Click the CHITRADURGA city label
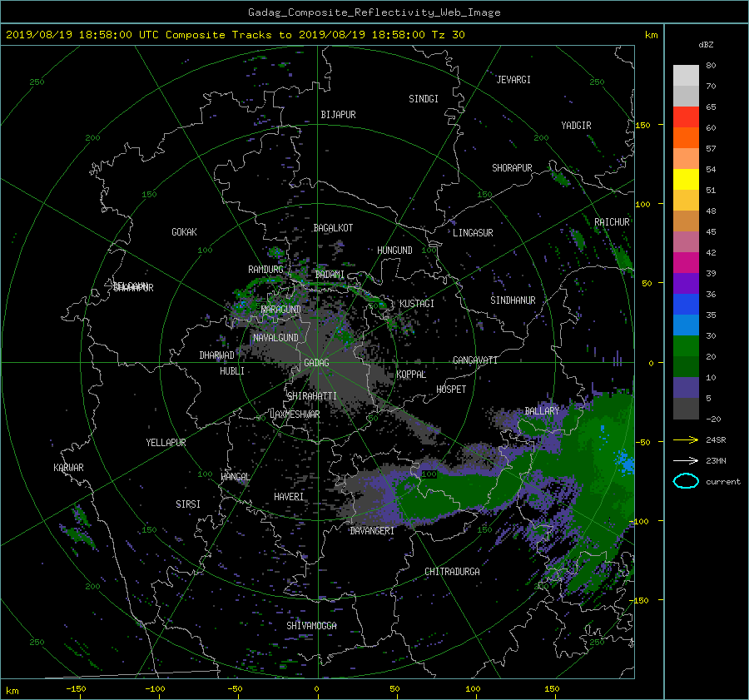This screenshot has width=749, height=700. (x=452, y=572)
